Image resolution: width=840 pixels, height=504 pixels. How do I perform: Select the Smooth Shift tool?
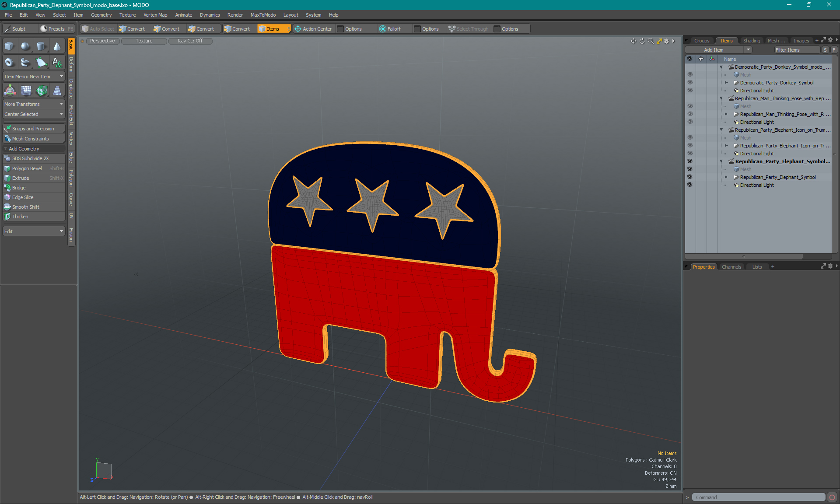coord(34,207)
